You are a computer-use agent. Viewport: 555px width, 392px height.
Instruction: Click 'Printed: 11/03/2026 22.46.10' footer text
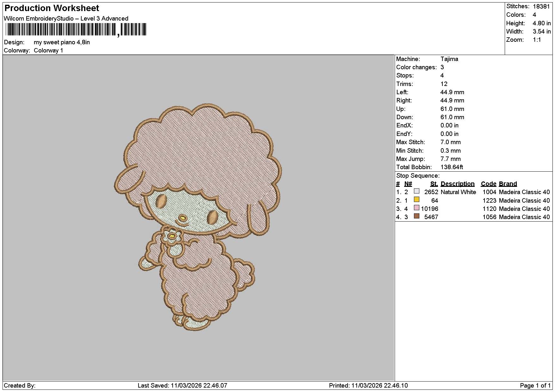click(x=368, y=386)
